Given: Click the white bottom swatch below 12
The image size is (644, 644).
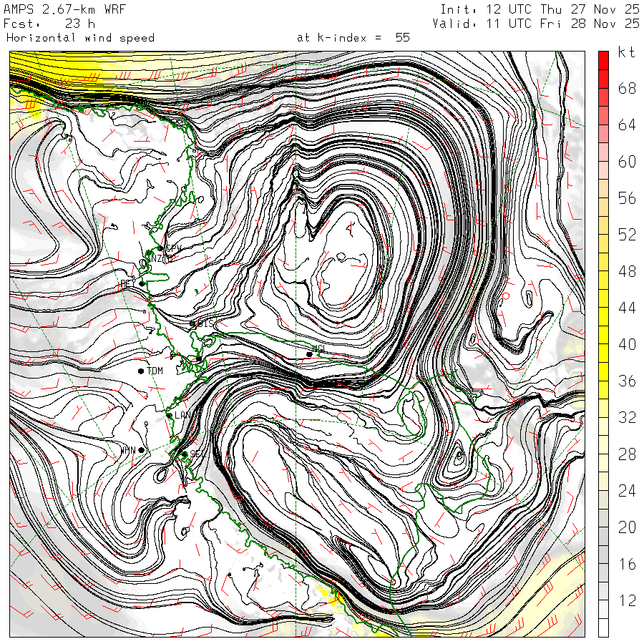Looking at the screenshot, I should coord(603,627).
